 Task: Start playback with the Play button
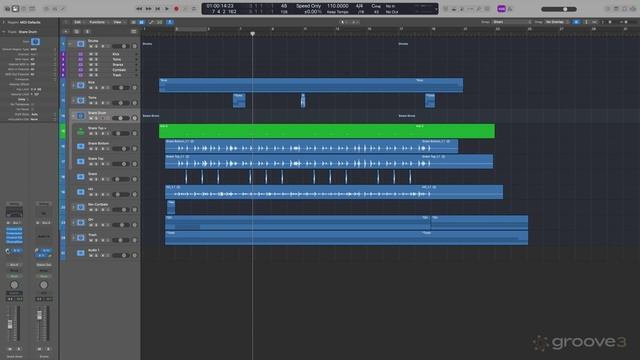(x=167, y=9)
